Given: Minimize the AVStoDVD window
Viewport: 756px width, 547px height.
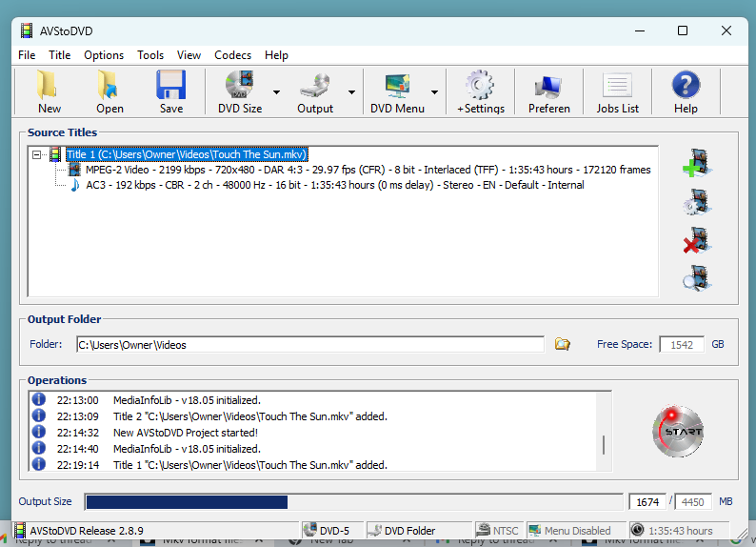Looking at the screenshot, I should pyautogui.click(x=639, y=30).
